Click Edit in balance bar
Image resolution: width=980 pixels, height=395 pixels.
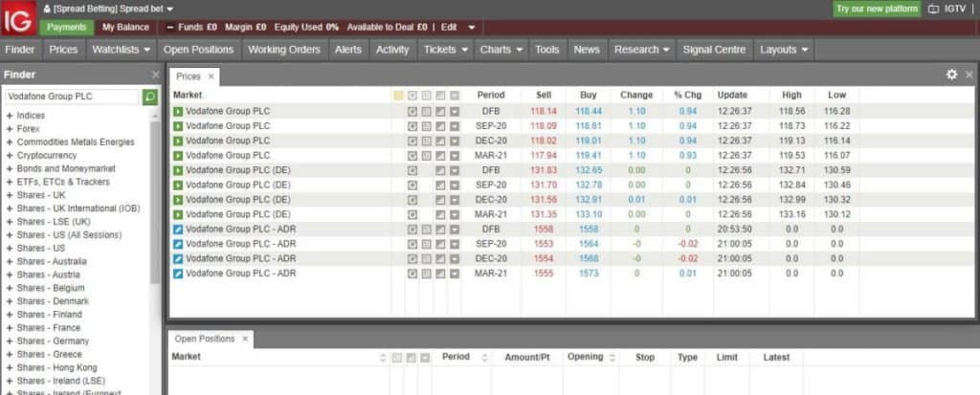449,28
